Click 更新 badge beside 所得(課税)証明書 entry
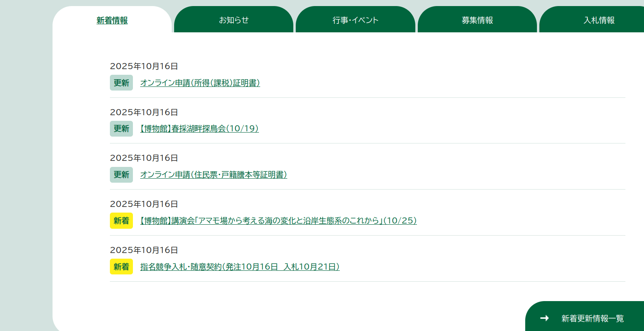 121,83
